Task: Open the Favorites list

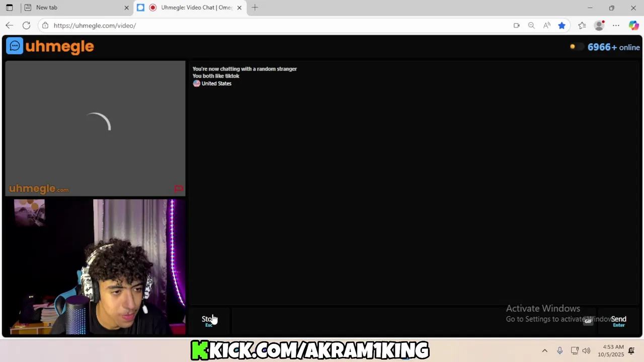Action: 582,25
